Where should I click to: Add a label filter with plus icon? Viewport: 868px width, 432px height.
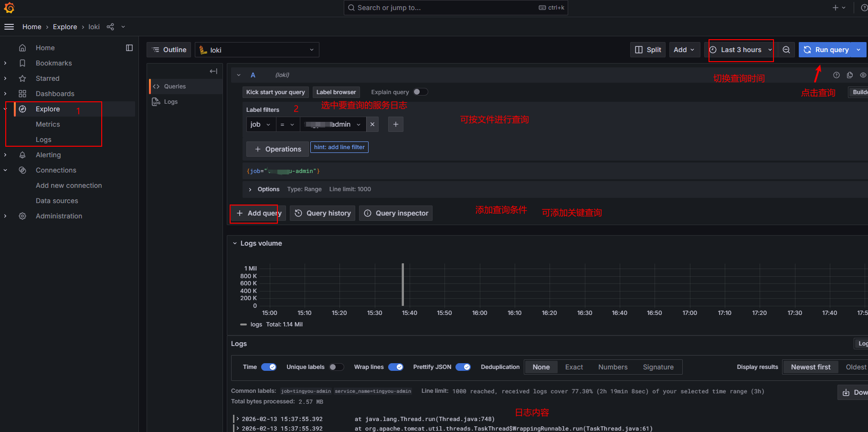(x=395, y=124)
